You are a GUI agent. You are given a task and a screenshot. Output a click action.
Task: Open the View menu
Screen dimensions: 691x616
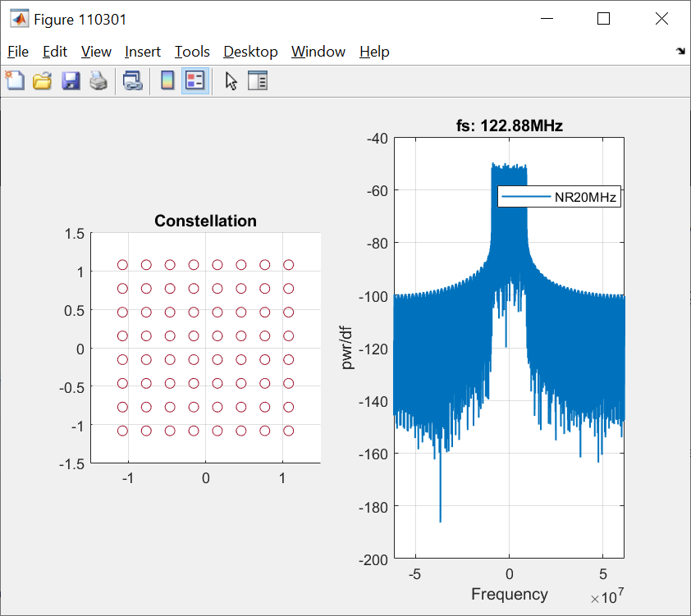click(96, 51)
